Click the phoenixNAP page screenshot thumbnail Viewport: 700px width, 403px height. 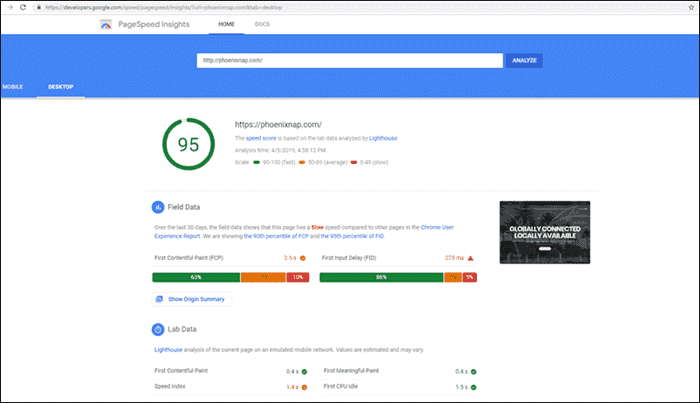[x=545, y=232]
